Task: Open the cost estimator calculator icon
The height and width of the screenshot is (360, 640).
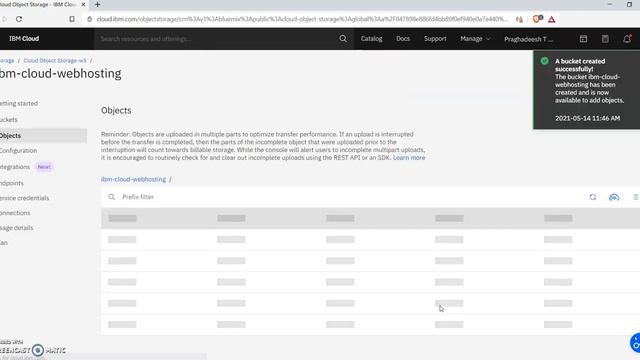Action: coord(605,39)
